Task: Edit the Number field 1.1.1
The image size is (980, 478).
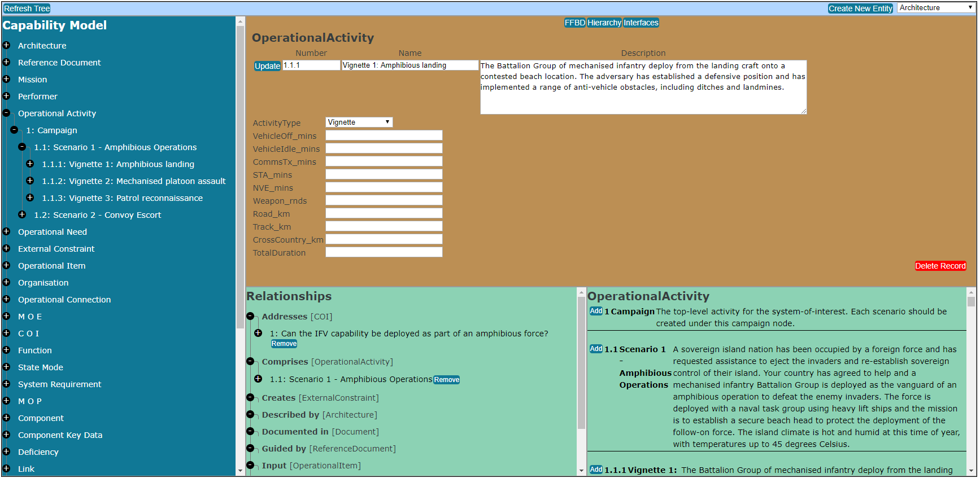Action: 311,65
